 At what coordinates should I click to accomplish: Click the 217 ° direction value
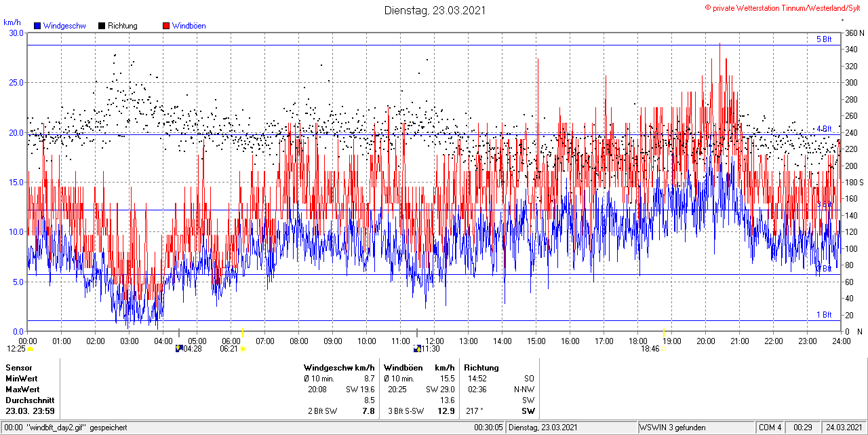pyautogui.click(x=475, y=411)
